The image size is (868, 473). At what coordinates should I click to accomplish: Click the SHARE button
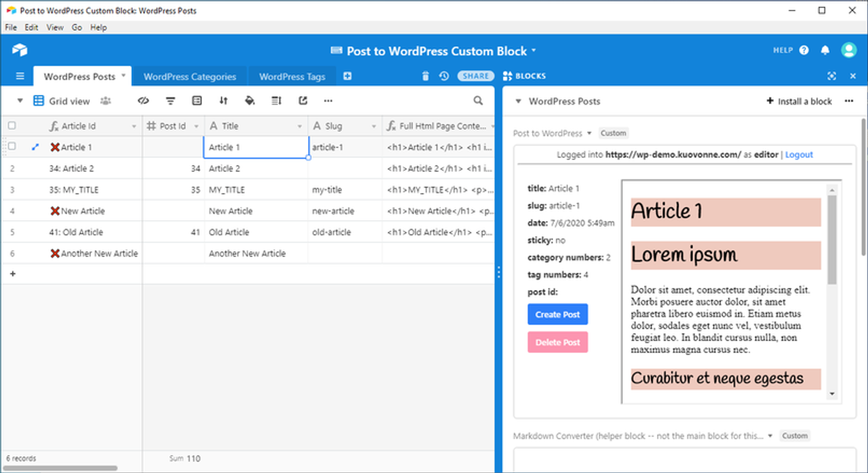476,76
